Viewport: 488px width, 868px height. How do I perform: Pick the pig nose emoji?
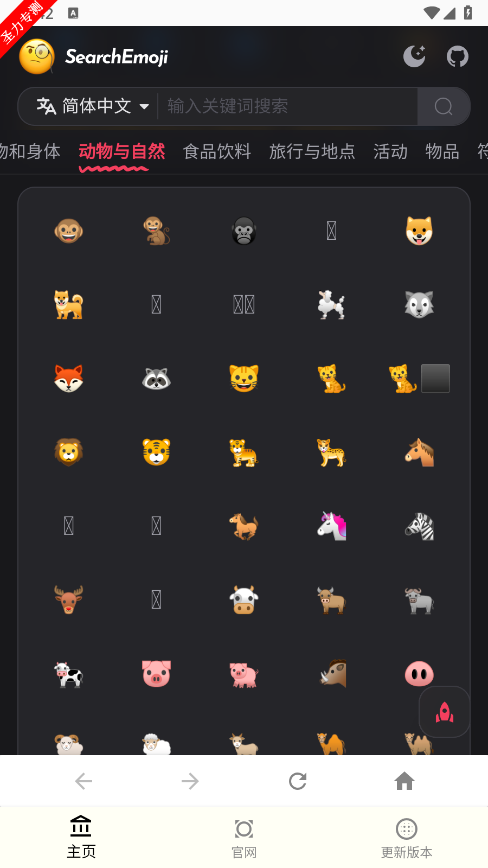(419, 674)
